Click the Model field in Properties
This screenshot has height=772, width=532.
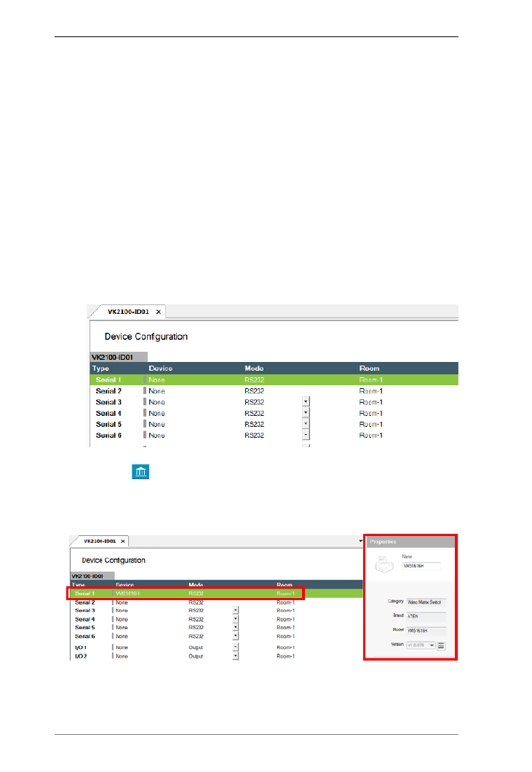(x=426, y=631)
